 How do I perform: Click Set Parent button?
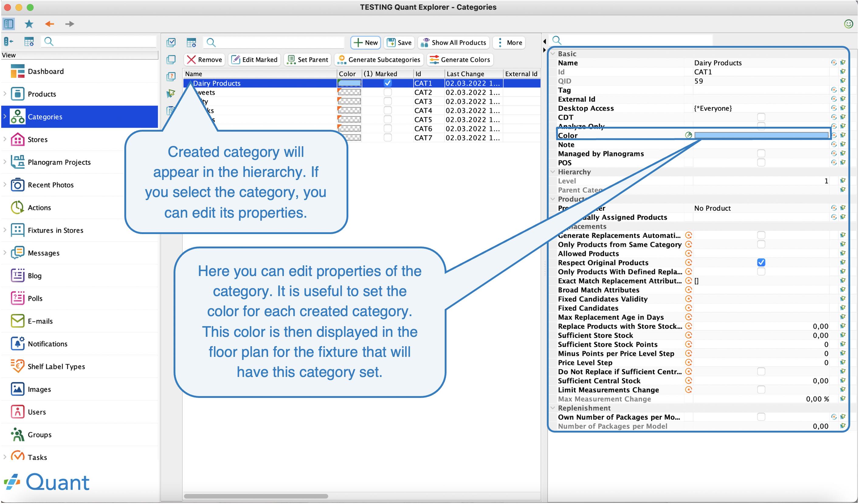point(308,60)
